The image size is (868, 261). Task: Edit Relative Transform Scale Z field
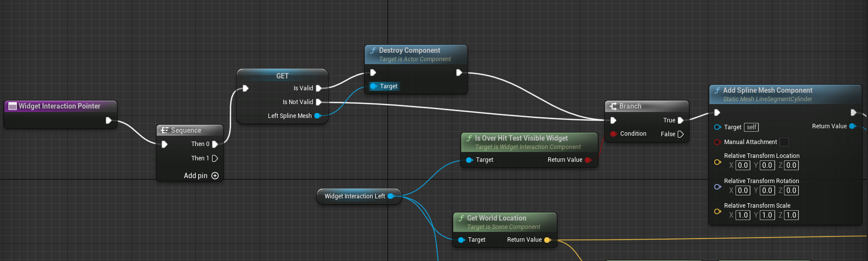(x=791, y=215)
